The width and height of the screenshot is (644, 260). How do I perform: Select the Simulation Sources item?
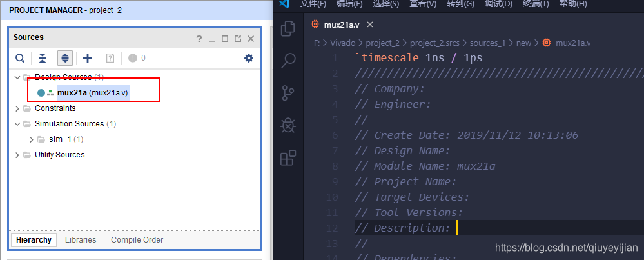click(75, 124)
